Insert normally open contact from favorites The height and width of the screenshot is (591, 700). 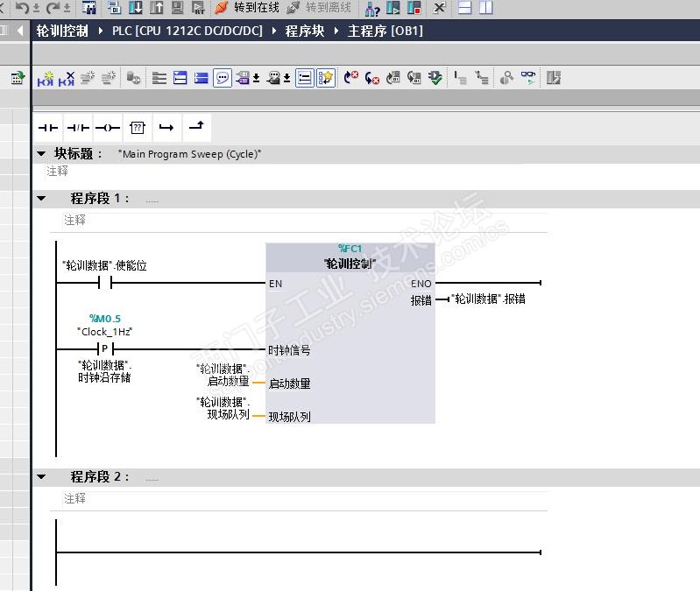coord(48,128)
